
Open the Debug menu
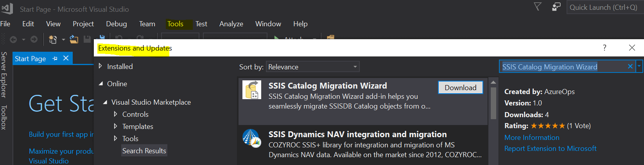pyautogui.click(x=116, y=24)
